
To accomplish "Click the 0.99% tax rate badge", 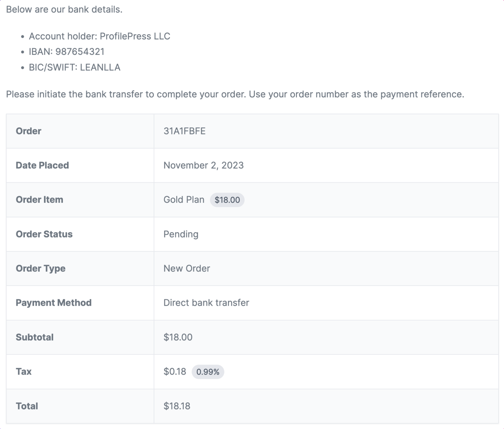I will [x=208, y=372].
